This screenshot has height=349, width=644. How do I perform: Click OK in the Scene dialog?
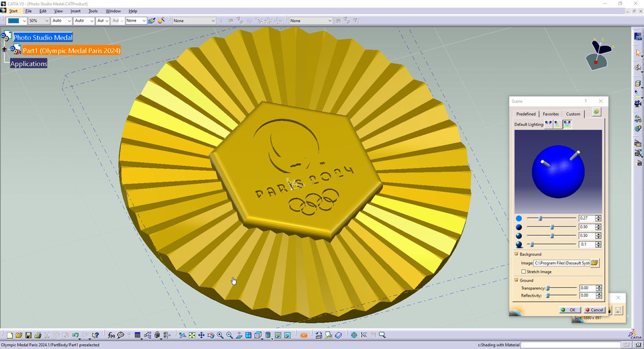click(x=570, y=310)
